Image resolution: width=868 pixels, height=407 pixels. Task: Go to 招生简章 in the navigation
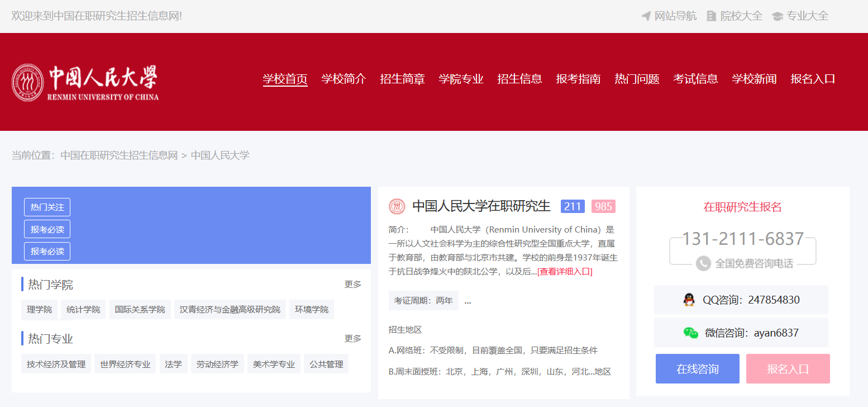click(x=403, y=79)
